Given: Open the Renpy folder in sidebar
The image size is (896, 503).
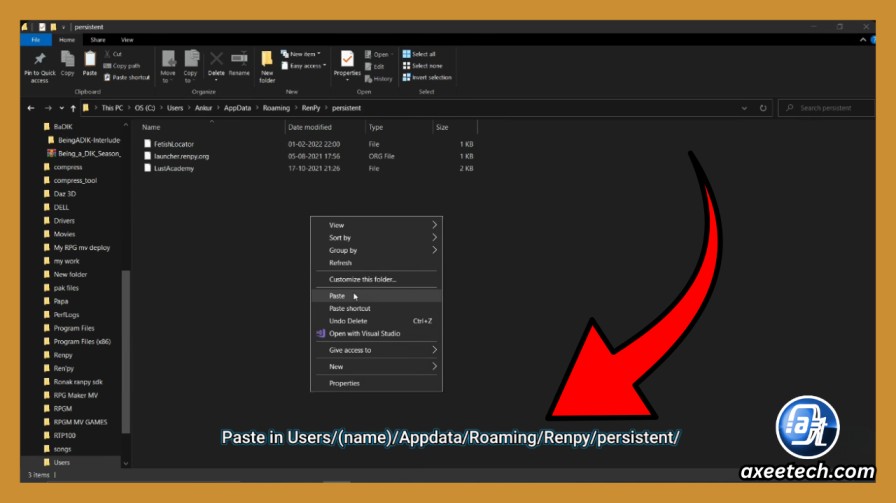Looking at the screenshot, I should point(63,355).
